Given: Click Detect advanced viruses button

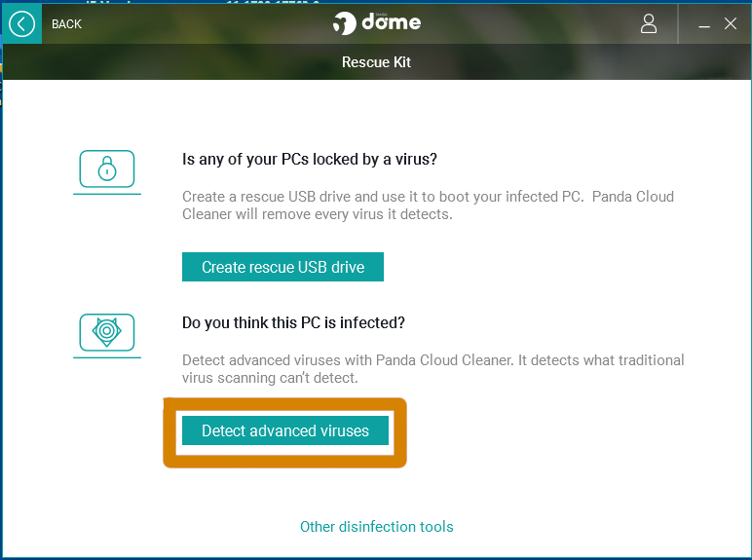Looking at the screenshot, I should coord(285,430).
